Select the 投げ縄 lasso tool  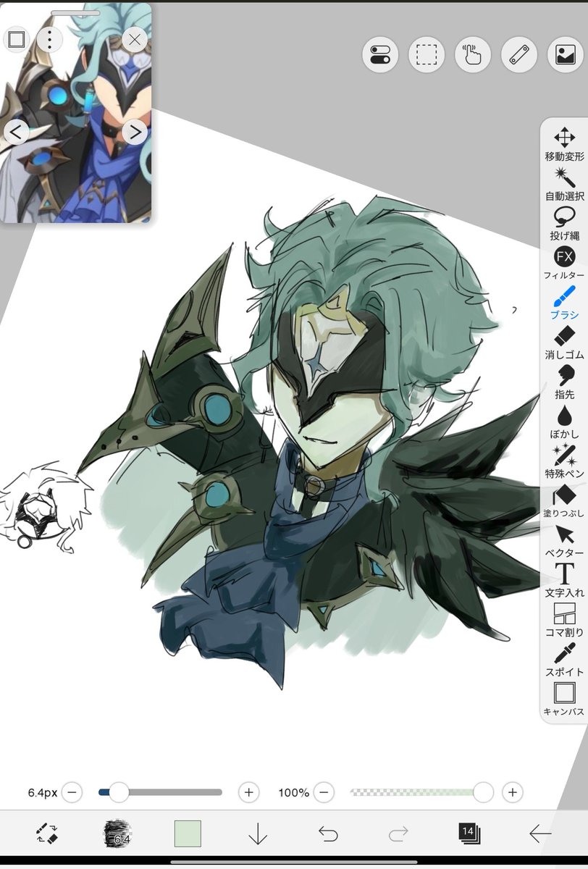tap(564, 224)
